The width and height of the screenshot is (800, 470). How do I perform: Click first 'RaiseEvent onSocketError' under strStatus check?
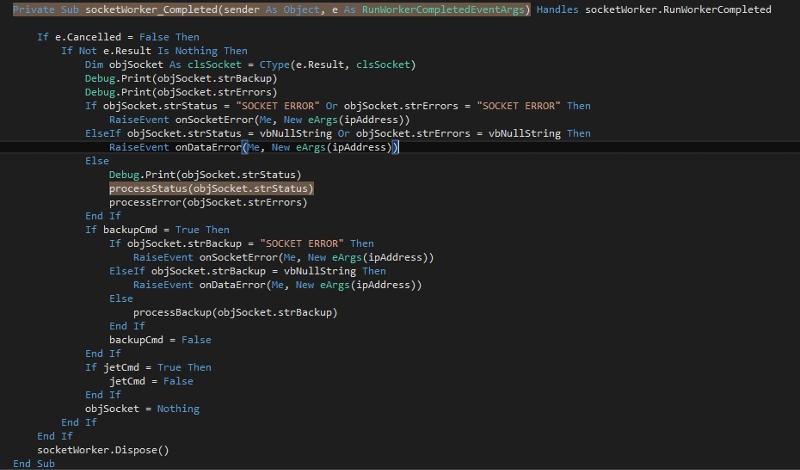[x=259, y=119]
